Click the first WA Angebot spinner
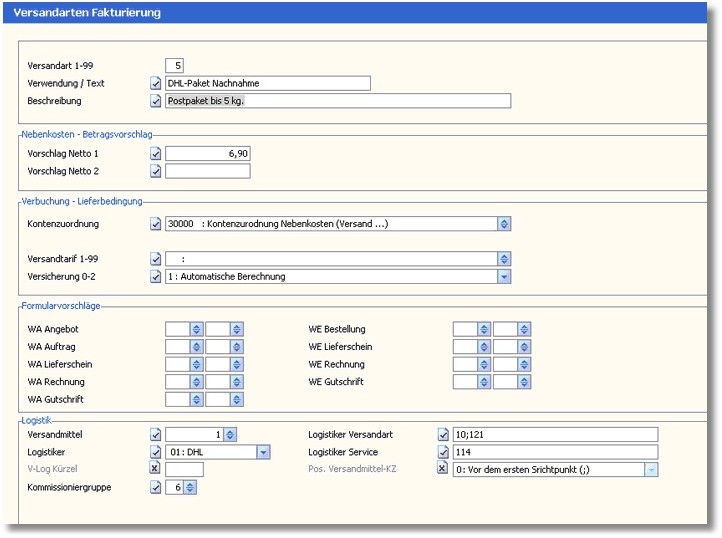The height and width of the screenshot is (538, 722). tap(196, 329)
